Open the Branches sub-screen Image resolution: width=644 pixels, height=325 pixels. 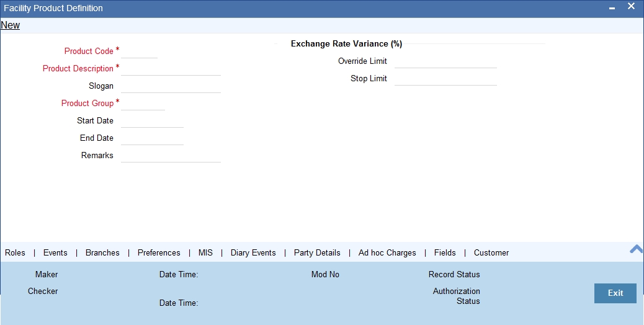coord(102,253)
